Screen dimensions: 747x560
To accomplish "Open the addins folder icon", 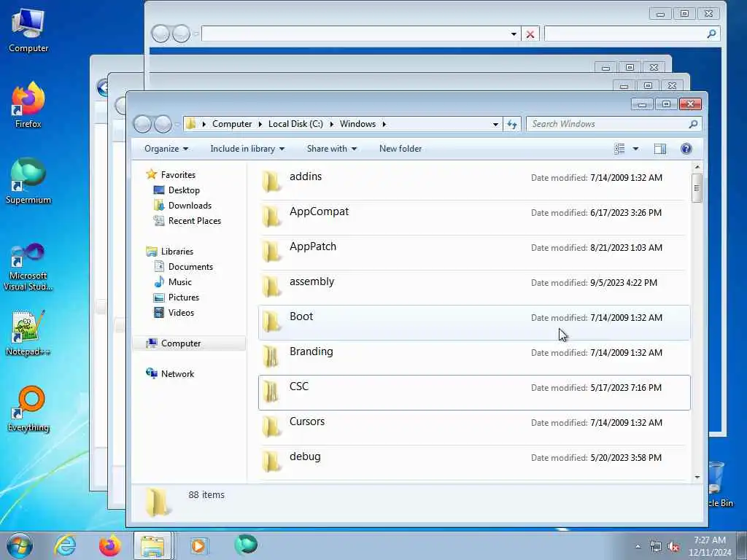I will point(271,182).
